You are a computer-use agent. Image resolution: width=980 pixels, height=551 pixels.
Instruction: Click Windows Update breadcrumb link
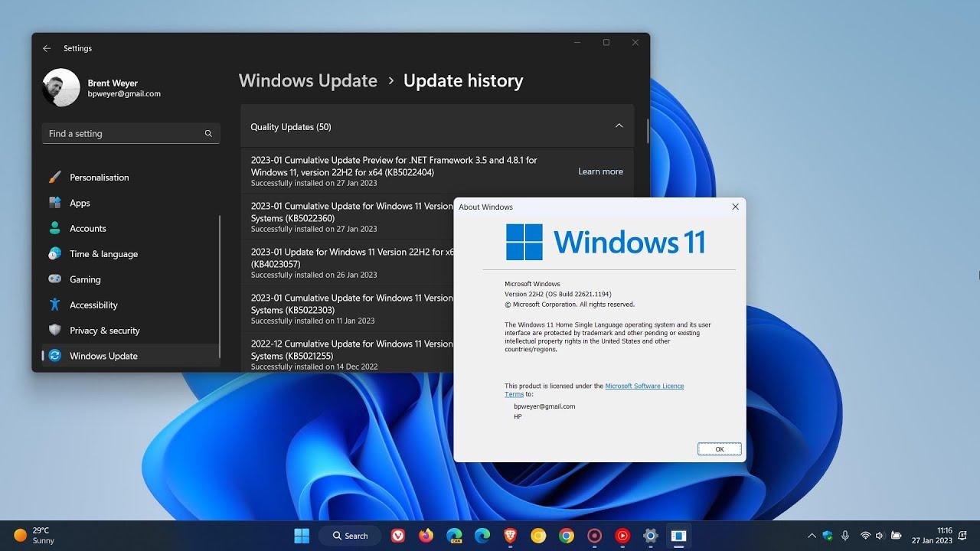308,81
